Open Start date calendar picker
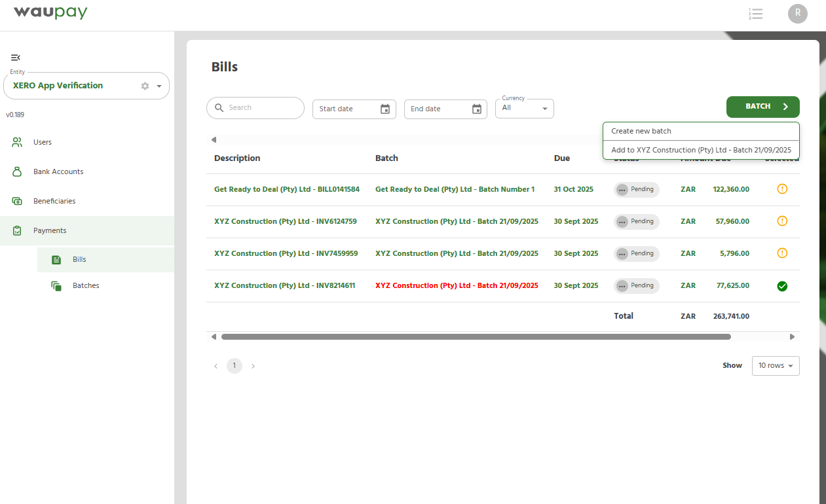Image resolution: width=826 pixels, height=504 pixels. point(385,109)
